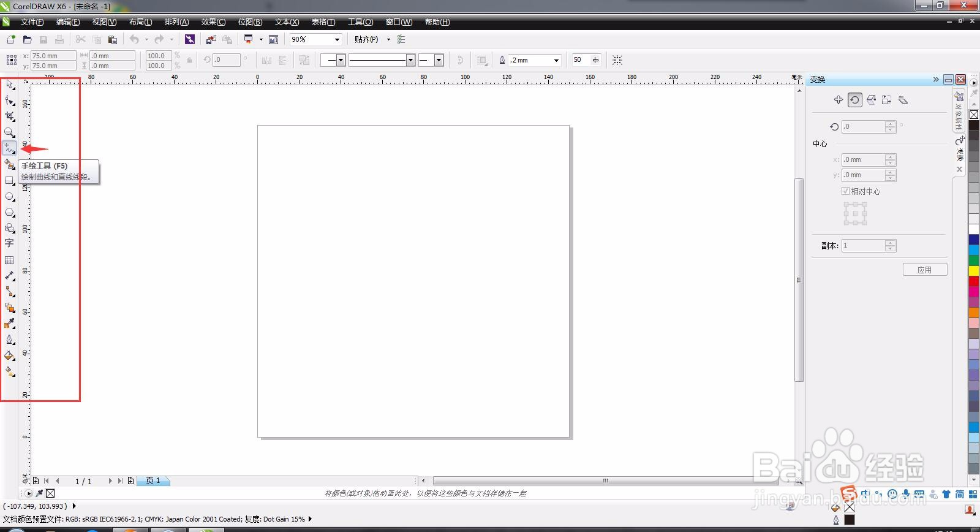Pick the yellow swatch in the color palette
This screenshot has width=980, height=532.
click(x=974, y=270)
